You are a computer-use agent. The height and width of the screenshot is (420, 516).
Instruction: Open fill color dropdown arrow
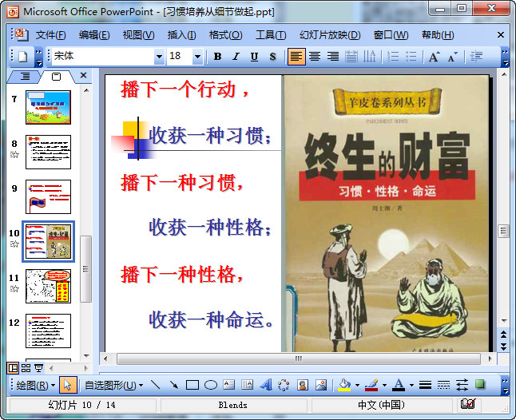tap(357, 385)
